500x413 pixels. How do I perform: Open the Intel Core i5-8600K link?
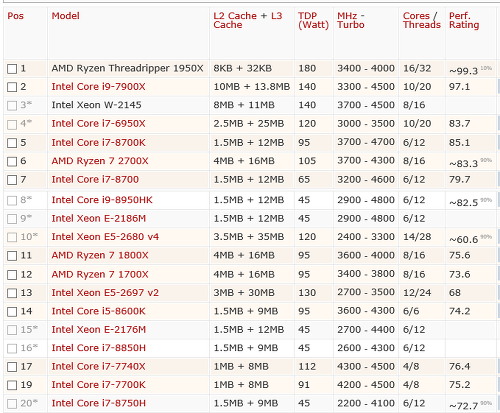98,311
